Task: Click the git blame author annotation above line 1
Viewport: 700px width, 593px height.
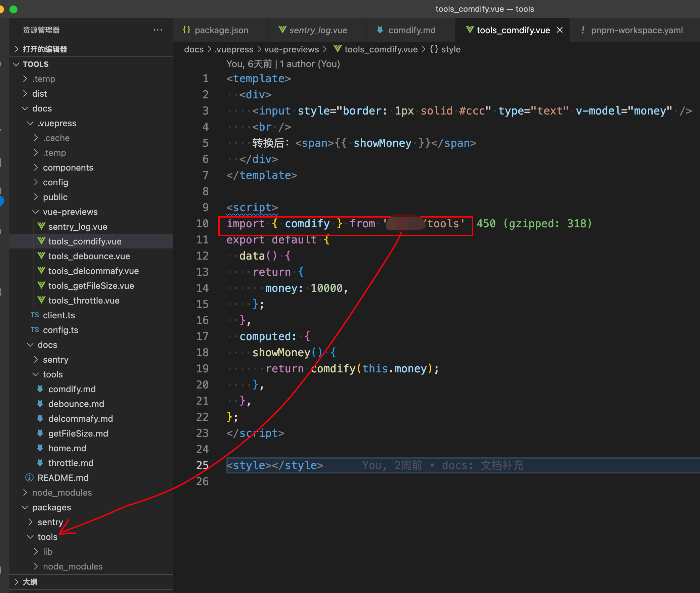Action: pyautogui.click(x=283, y=64)
